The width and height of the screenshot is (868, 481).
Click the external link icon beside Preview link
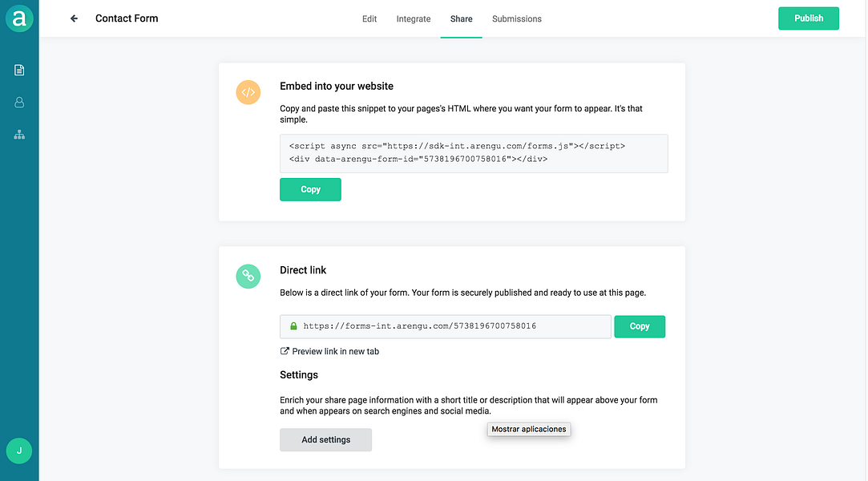pyautogui.click(x=285, y=351)
